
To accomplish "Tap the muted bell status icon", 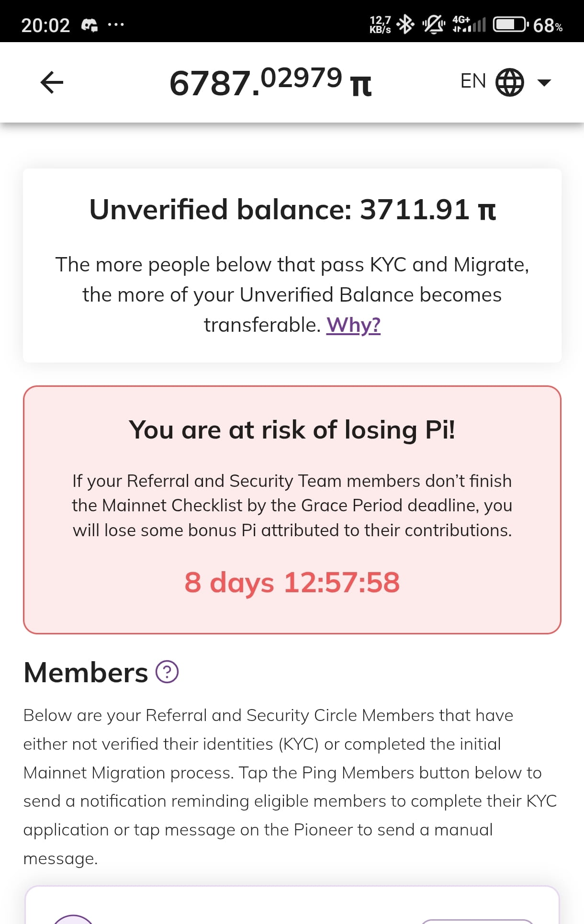I will point(434,24).
